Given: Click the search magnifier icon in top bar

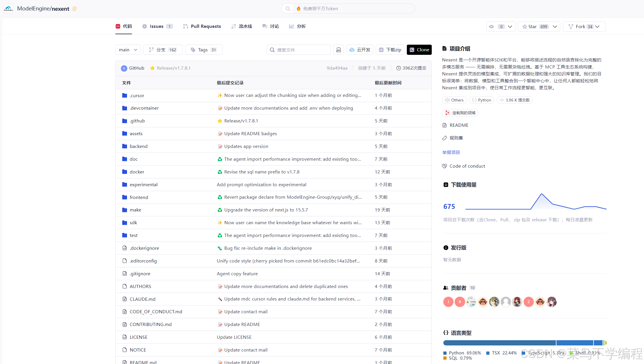Looking at the screenshot, I should click(x=288, y=9).
